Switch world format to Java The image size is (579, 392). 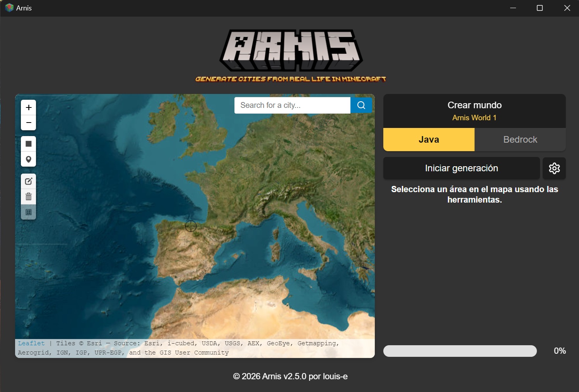pos(429,140)
